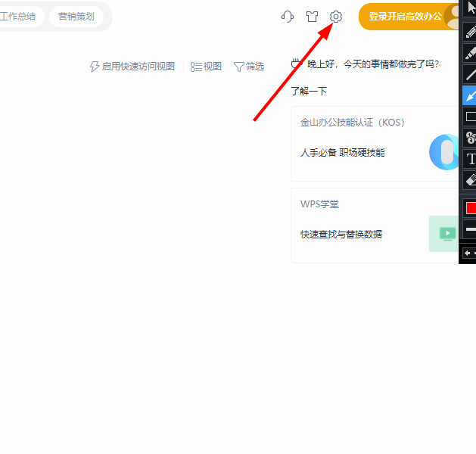This screenshot has width=476, height=454.
Task: Open the settings gear icon
Action: [336, 17]
